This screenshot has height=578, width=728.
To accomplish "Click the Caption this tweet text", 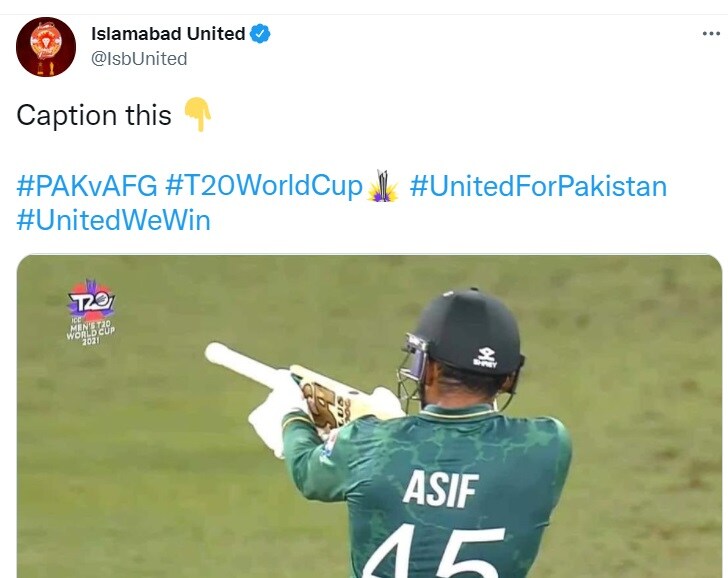I will tap(94, 115).
